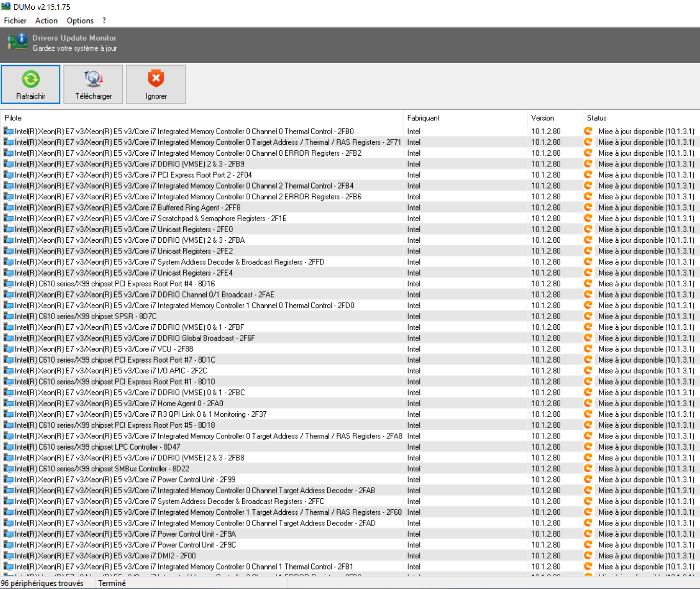Click '96 périphériques trouvés' in status bar
700x589 pixels.
[x=42, y=583]
